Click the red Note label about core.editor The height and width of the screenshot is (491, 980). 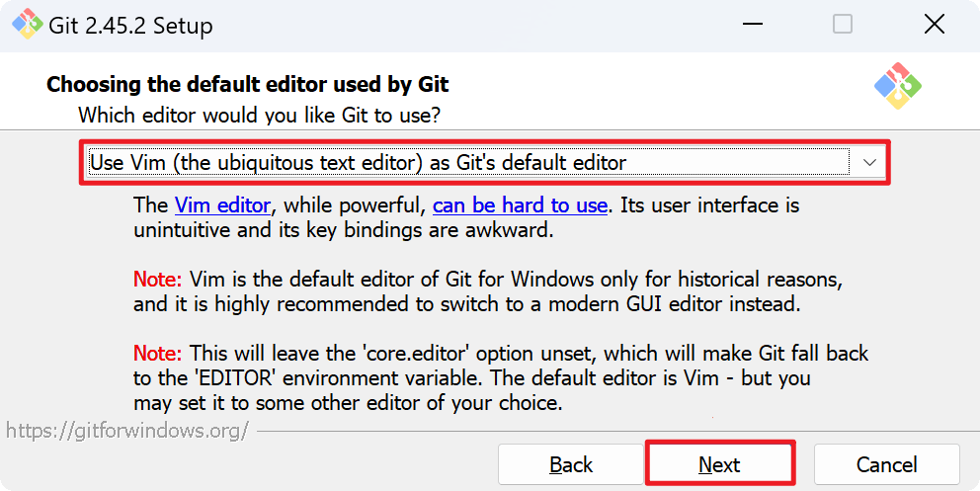pos(157,353)
